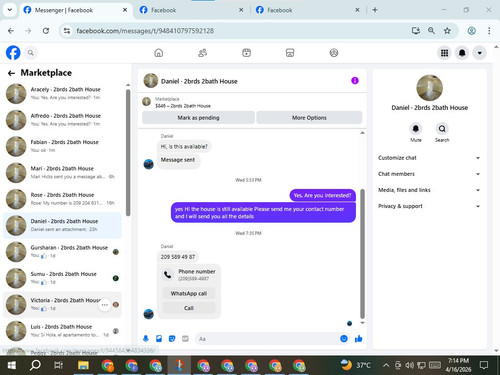Open Sumu - 2brds 2bath House chat
The height and width of the screenshot is (375, 500).
click(x=62, y=278)
